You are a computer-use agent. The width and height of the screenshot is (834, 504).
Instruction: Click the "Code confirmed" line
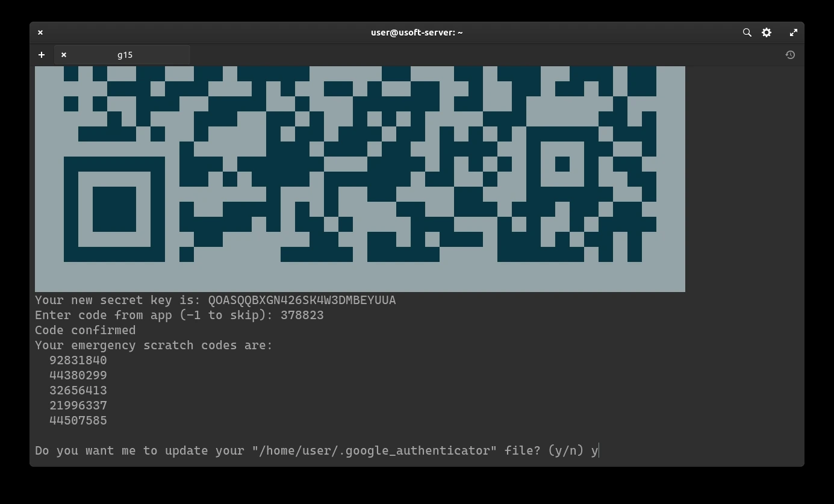86,330
